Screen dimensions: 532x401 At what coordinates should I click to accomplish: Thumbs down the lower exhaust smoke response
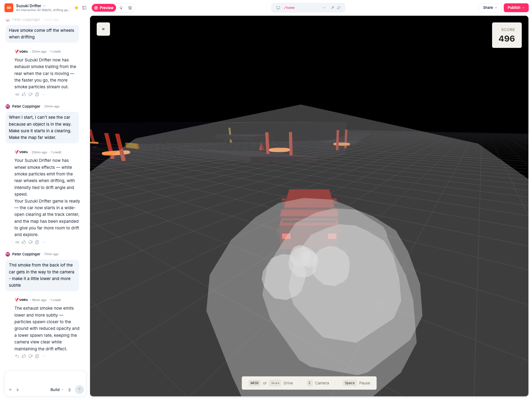tap(30, 356)
